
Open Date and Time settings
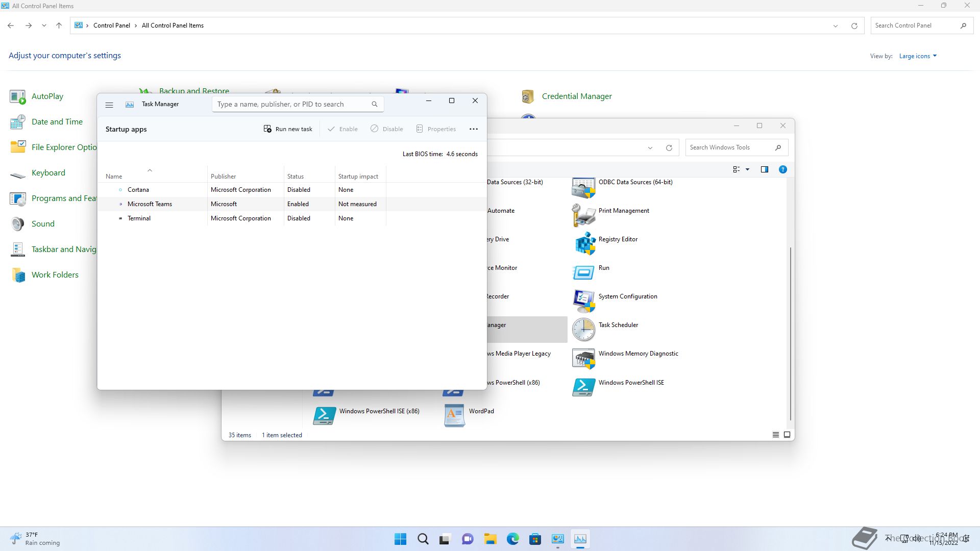point(57,121)
